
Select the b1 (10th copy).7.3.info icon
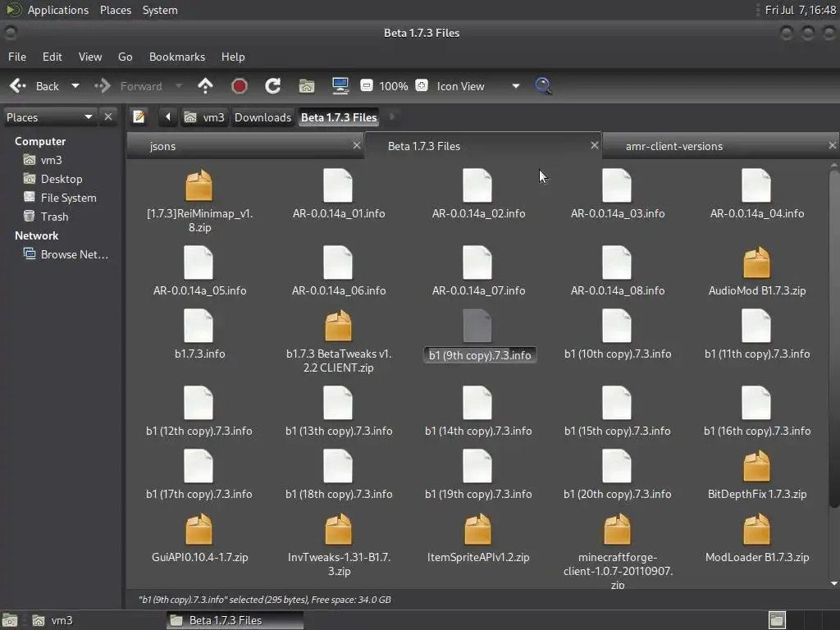617,326
